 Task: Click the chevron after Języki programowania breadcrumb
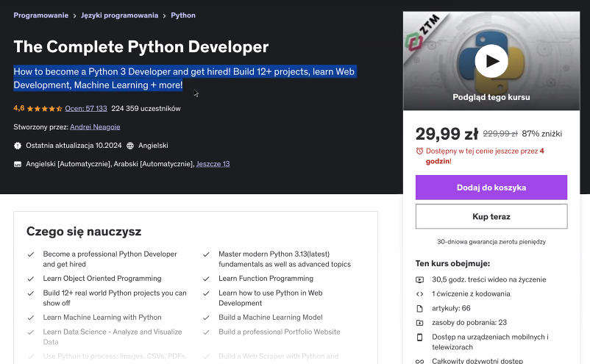pyautogui.click(x=165, y=15)
